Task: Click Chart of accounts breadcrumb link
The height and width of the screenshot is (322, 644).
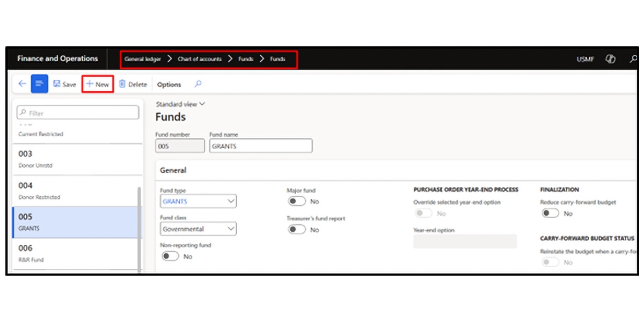Action: pos(200,59)
